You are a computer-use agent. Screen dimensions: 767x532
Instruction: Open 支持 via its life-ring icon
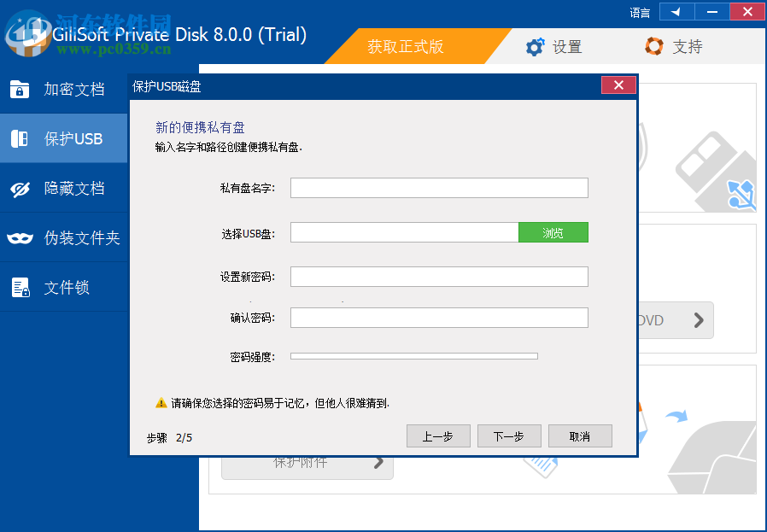click(x=653, y=47)
